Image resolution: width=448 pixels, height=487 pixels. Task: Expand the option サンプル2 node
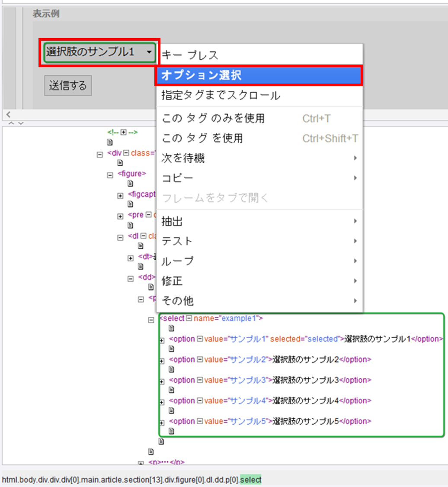162,361
